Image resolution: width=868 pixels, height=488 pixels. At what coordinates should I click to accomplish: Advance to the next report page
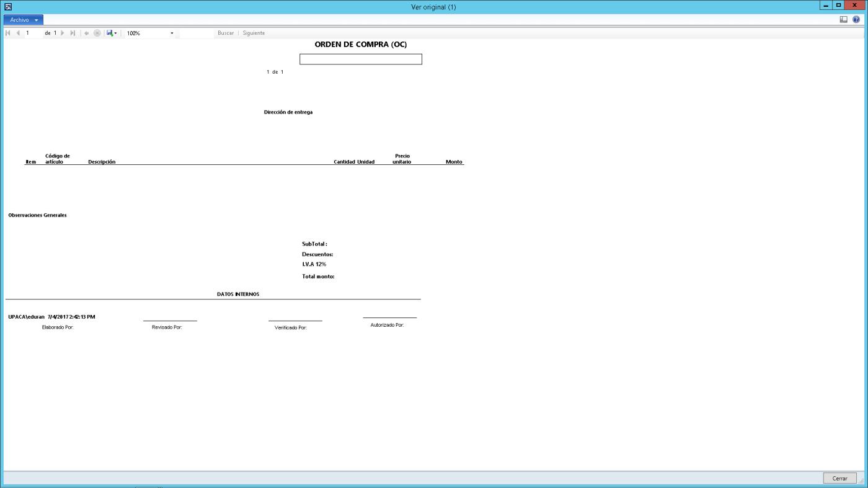pos(63,33)
